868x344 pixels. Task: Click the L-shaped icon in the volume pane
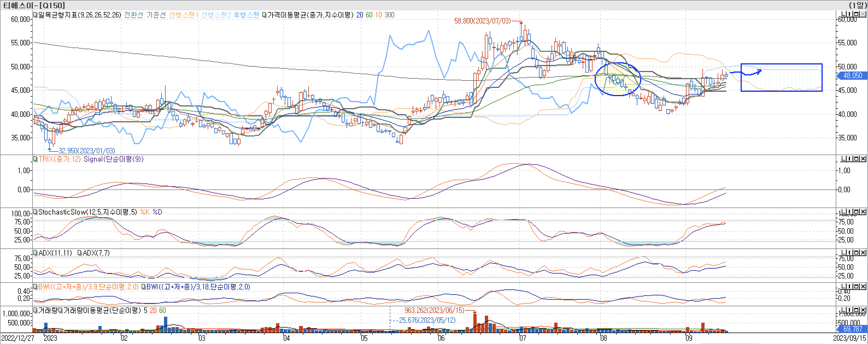(843, 310)
